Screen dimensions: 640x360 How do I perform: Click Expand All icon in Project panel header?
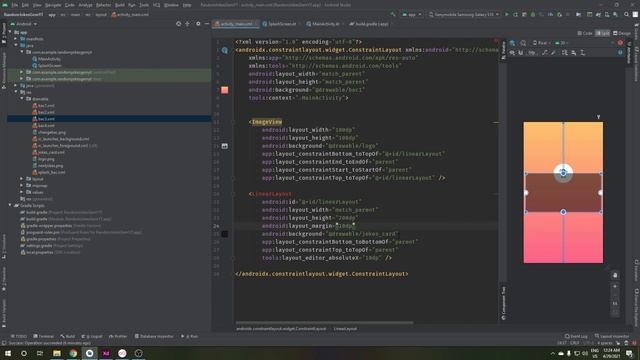coord(187,24)
